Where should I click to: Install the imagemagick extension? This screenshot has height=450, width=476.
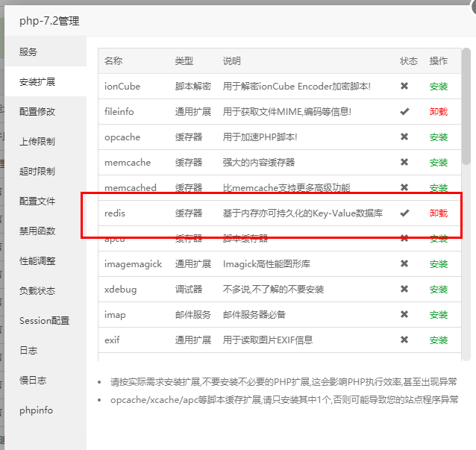(439, 264)
